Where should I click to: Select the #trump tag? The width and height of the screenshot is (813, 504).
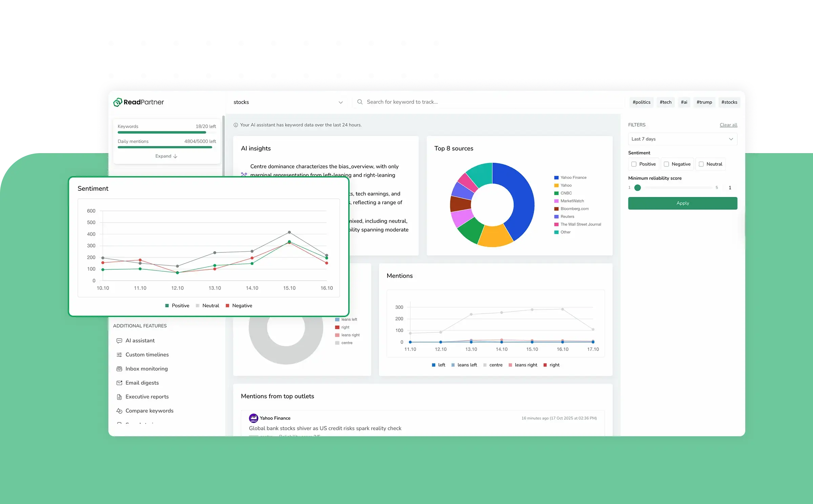[704, 102]
